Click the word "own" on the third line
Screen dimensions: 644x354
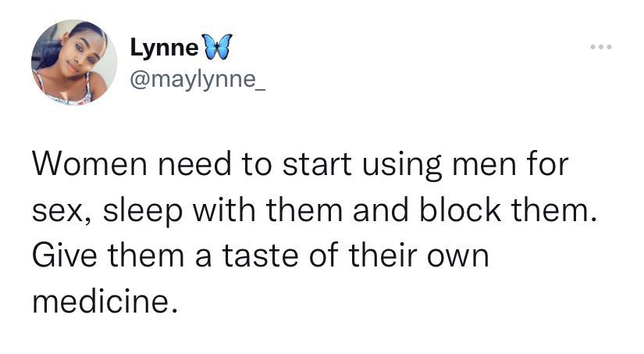click(458, 257)
